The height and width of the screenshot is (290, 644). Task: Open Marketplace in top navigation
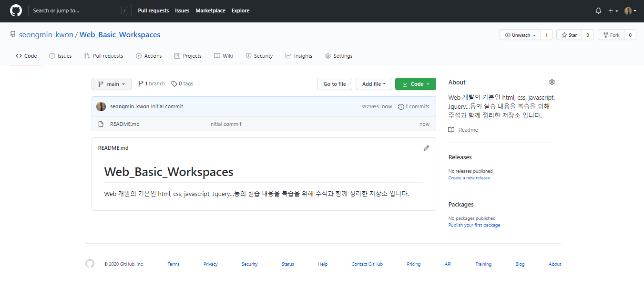[x=210, y=10]
